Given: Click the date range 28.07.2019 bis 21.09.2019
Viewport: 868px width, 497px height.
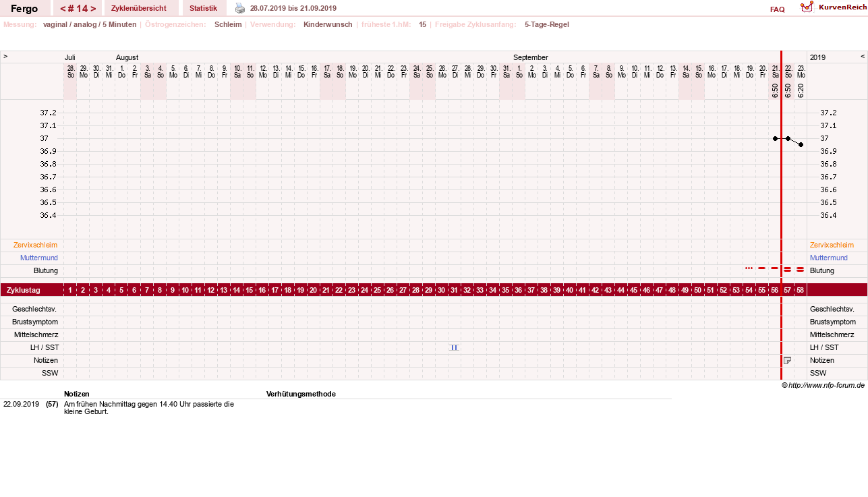Looking at the screenshot, I should point(293,8).
